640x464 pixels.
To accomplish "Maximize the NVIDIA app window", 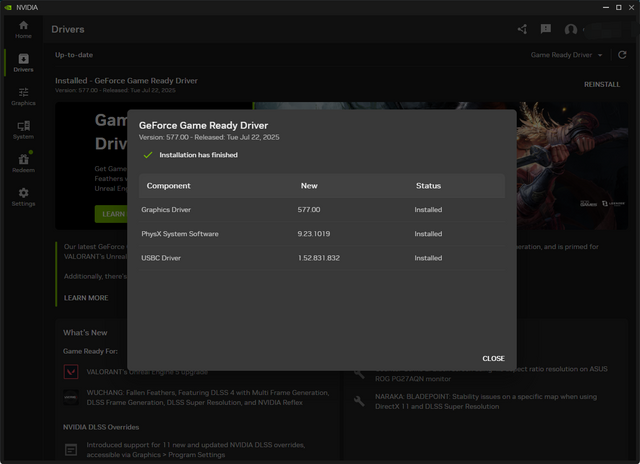I will [618, 7].
